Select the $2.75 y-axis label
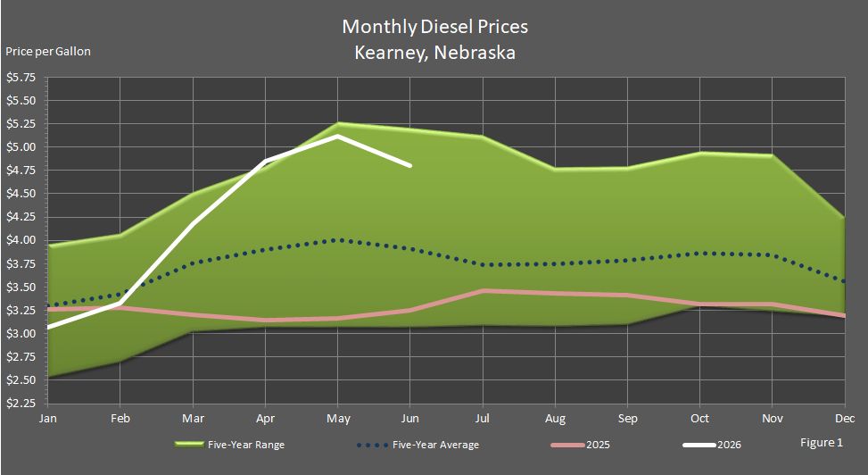Screen dimensions: 868x475 coord(21,357)
